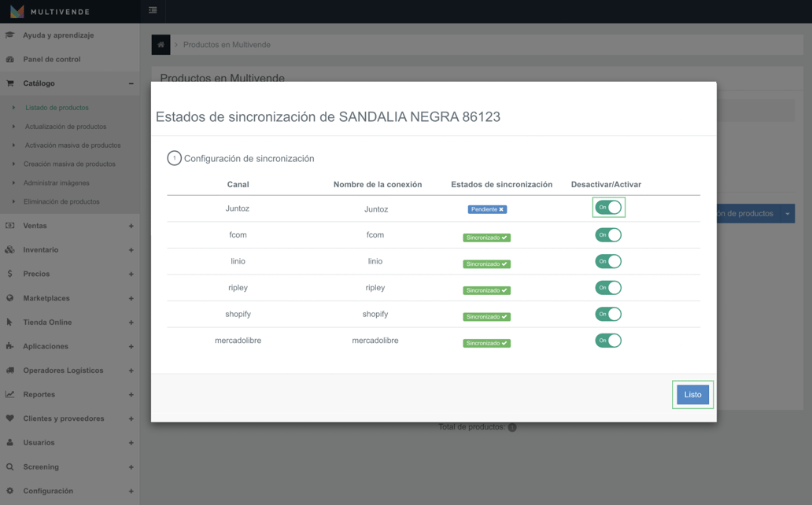Click the Tienda Online cursor icon
The height and width of the screenshot is (505, 812).
(x=9, y=322)
